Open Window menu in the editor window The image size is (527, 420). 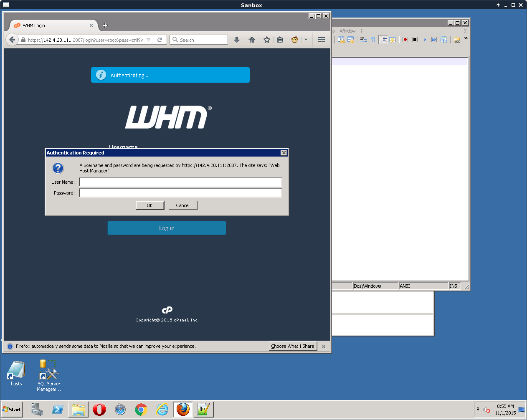[x=347, y=31]
